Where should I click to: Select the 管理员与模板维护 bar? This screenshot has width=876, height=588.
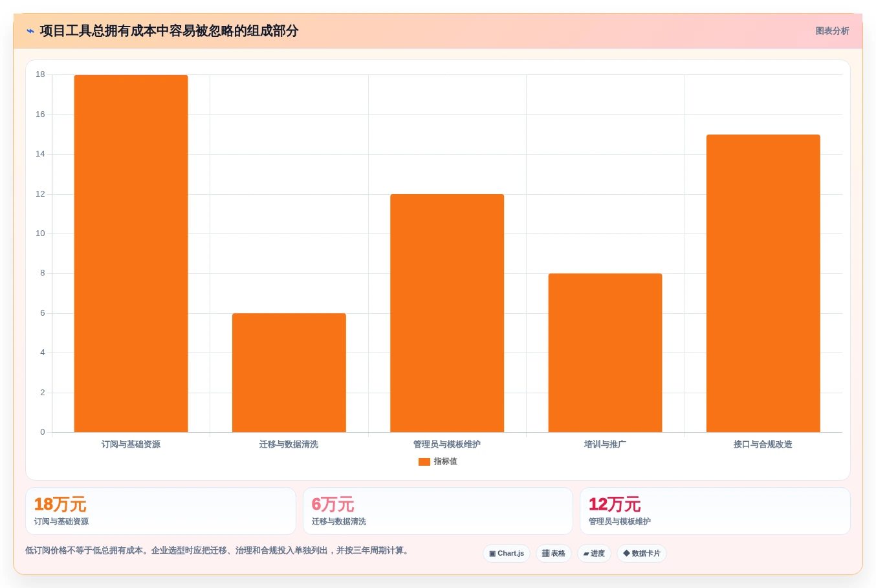click(x=447, y=313)
